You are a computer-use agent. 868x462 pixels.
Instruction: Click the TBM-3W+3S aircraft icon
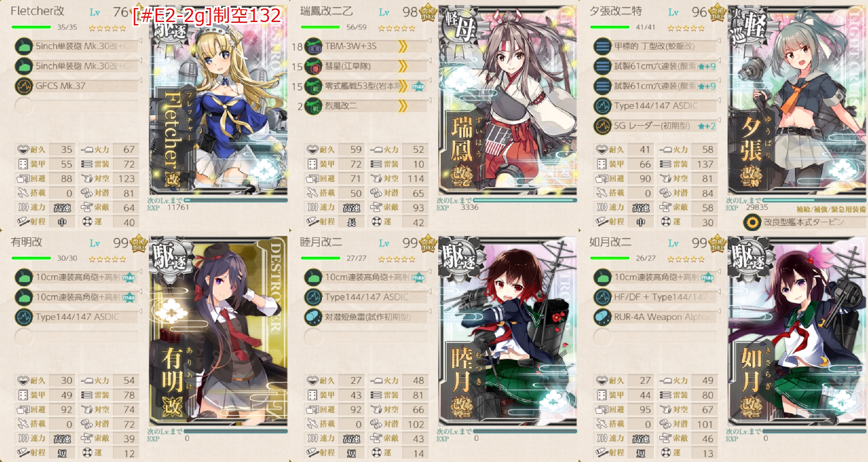[x=313, y=47]
